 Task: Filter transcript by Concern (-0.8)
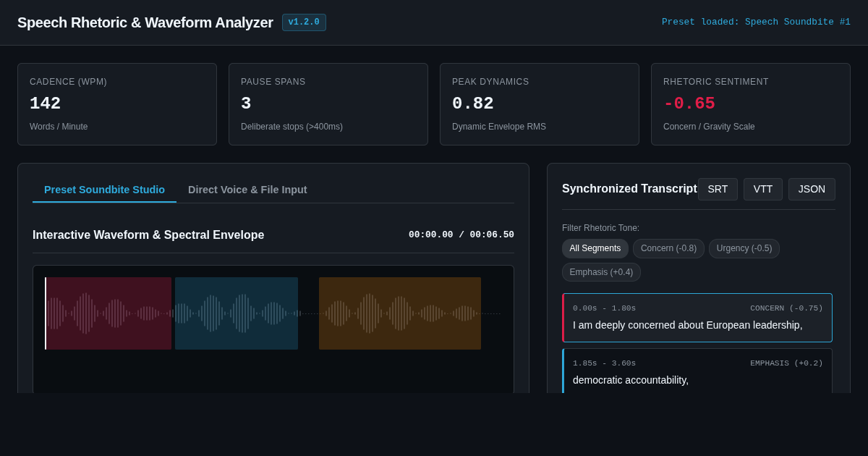(x=668, y=248)
